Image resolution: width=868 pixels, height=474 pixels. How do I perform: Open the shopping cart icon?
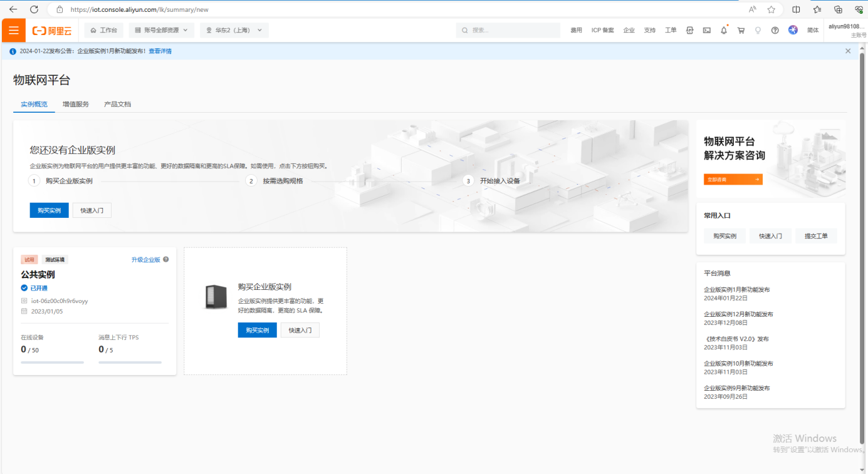741,30
